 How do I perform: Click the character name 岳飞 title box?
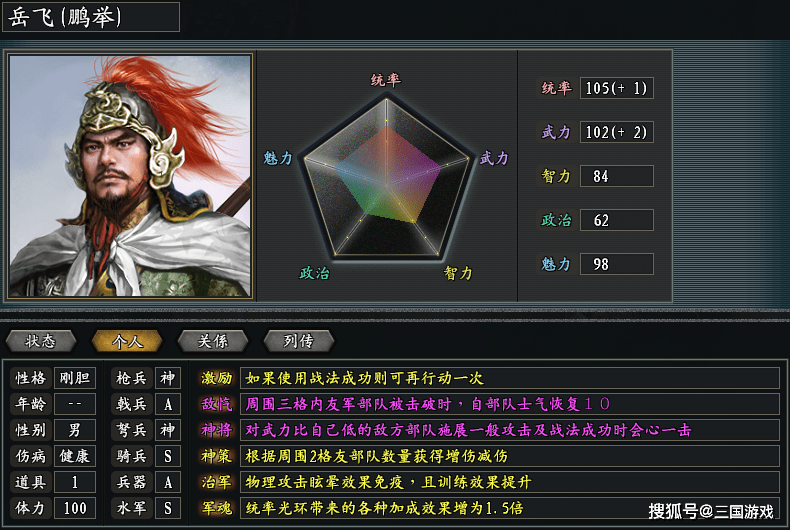[91, 17]
